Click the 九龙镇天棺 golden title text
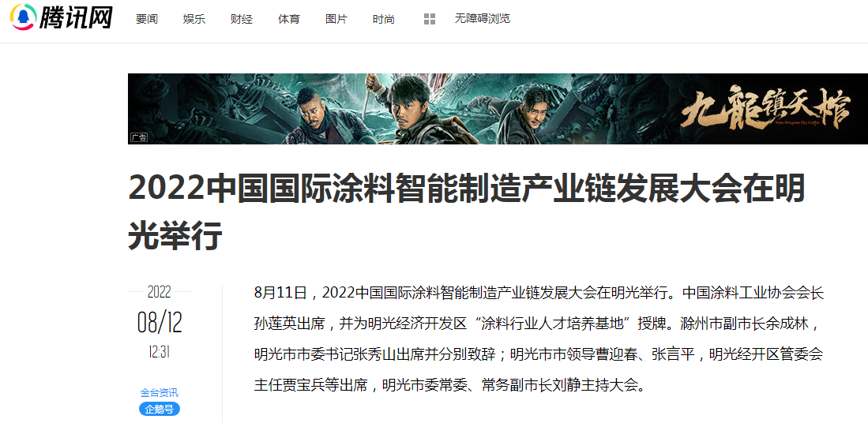Viewport: 868px width, 423px height. [766, 109]
